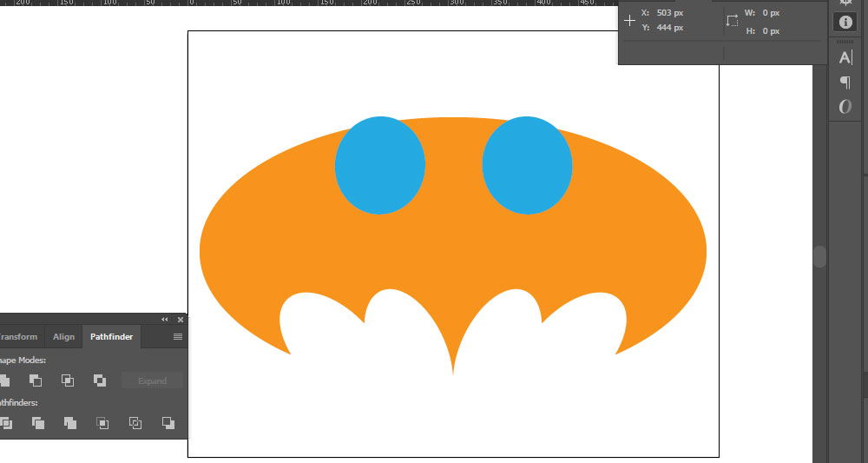The width and height of the screenshot is (868, 463).
Task: Click the width-height dimensions icon
Action: pyautogui.click(x=732, y=21)
